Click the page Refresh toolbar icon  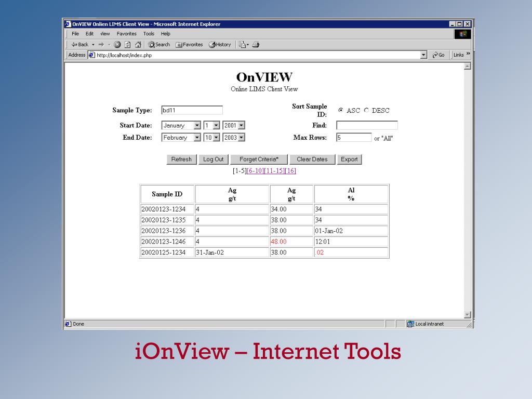pyautogui.click(x=128, y=45)
